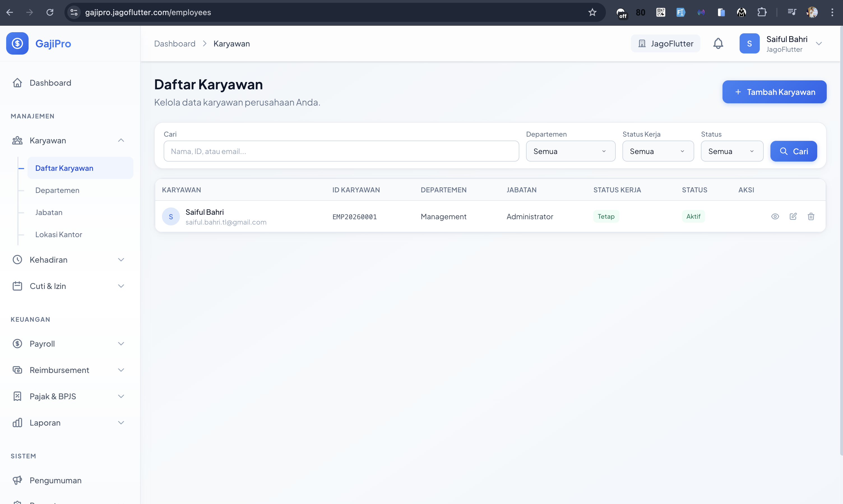Viewport: 843px width, 504px height.
Task: Expand the Kehadiran sidebar menu
Action: click(x=121, y=260)
